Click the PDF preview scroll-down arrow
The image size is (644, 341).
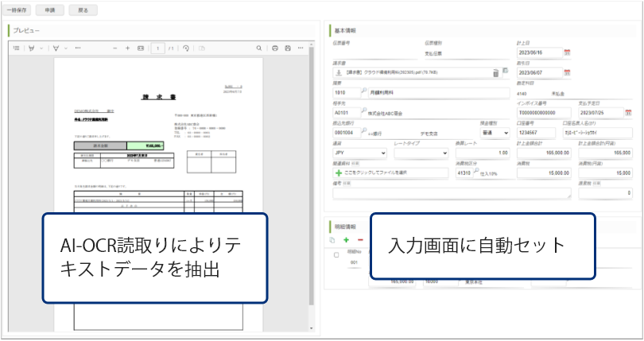tap(312, 328)
